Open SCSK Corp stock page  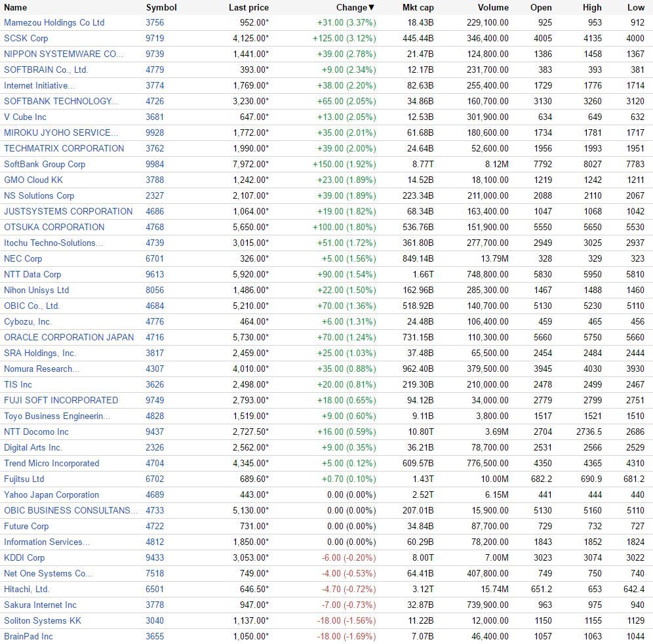coord(26,38)
